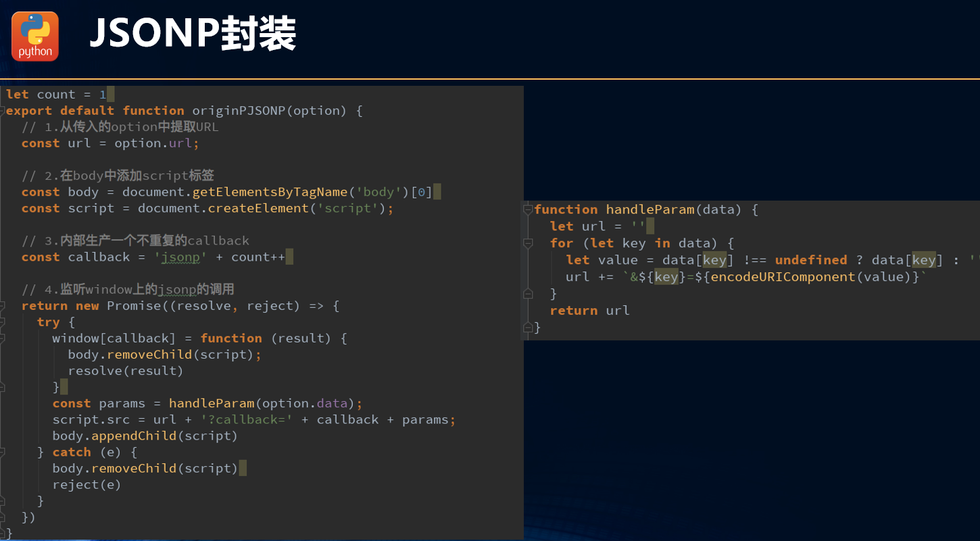Viewport: 980px width, 541px height.
Task: Click 'count++' in callback line
Action: [258, 257]
